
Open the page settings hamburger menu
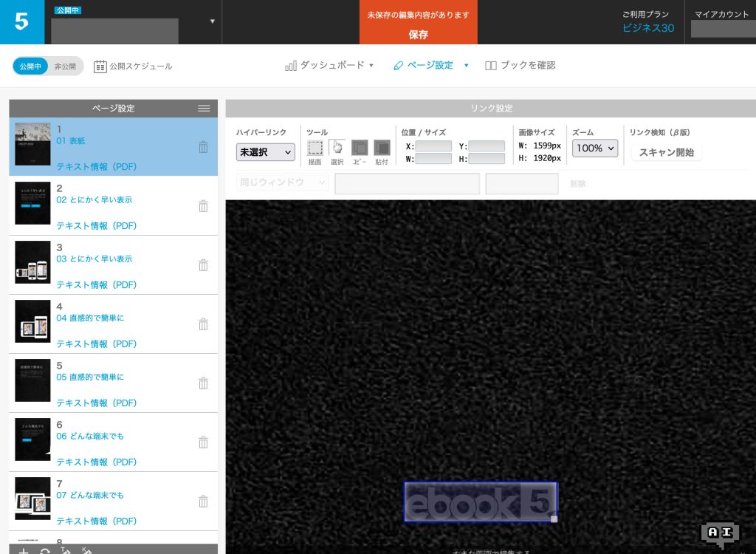tap(205, 109)
